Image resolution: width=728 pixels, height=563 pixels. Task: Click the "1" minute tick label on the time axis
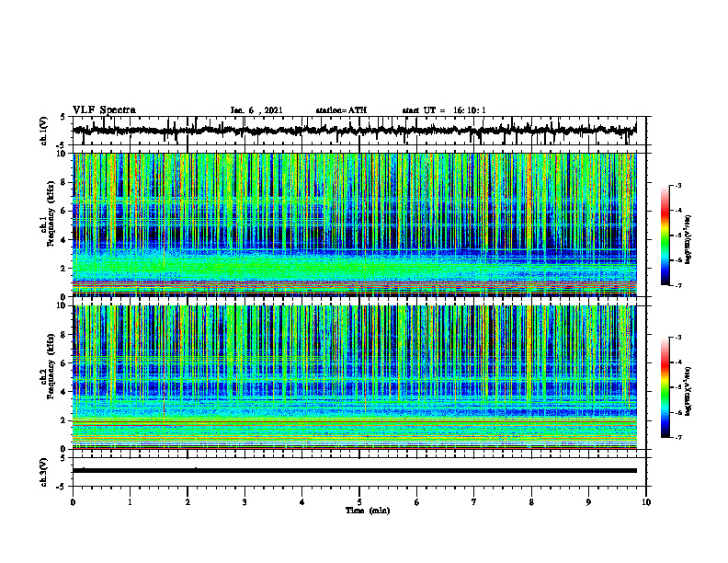point(130,502)
